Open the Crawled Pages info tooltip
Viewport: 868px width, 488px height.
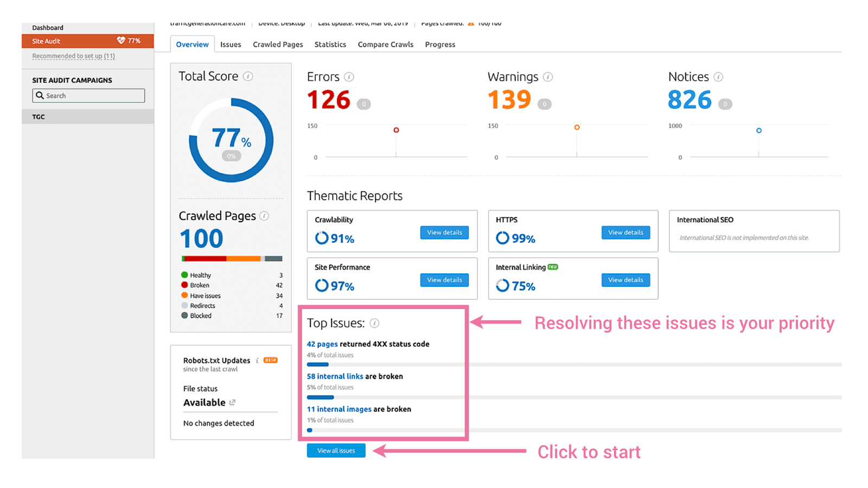point(264,216)
